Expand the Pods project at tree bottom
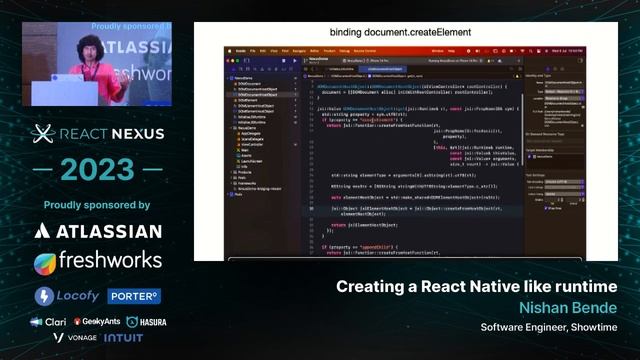640x360 pixels. pos(228,194)
